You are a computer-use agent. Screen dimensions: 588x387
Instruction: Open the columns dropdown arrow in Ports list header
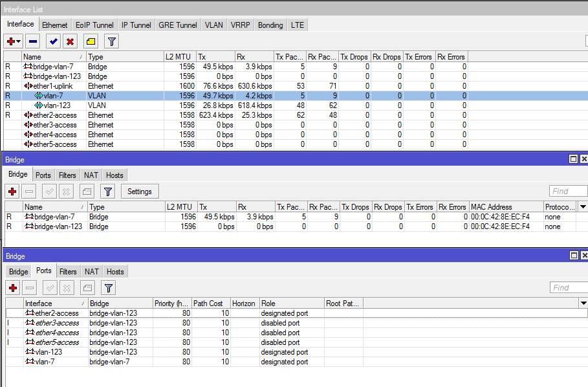click(582, 303)
